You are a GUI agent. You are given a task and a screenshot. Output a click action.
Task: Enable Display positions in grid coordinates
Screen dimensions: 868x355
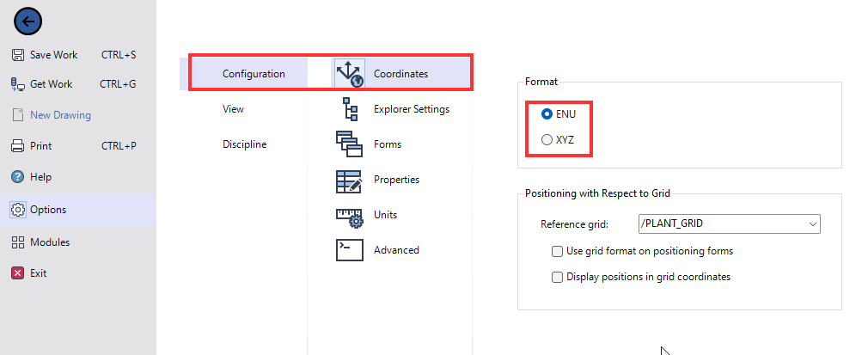point(558,277)
